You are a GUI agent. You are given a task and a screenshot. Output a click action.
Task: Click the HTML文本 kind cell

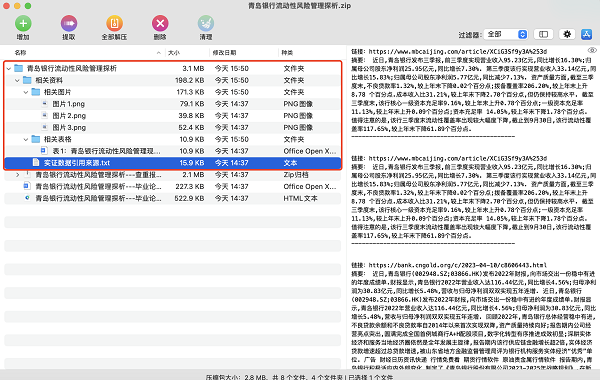(x=300, y=199)
